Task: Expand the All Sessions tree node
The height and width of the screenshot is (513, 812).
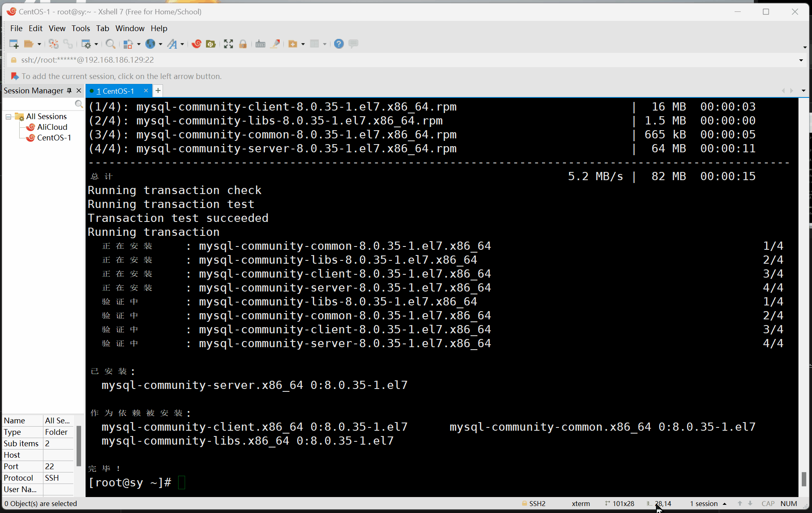Action: click(9, 116)
